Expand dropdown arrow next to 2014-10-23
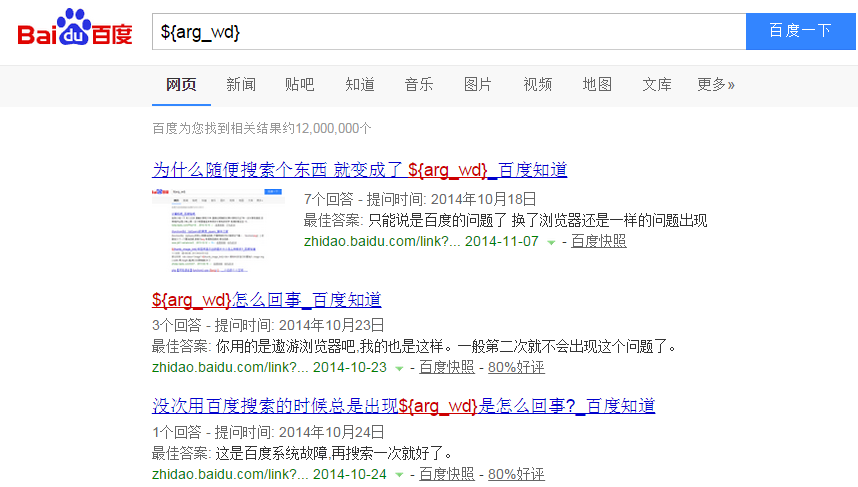The height and width of the screenshot is (487, 858). point(399,368)
